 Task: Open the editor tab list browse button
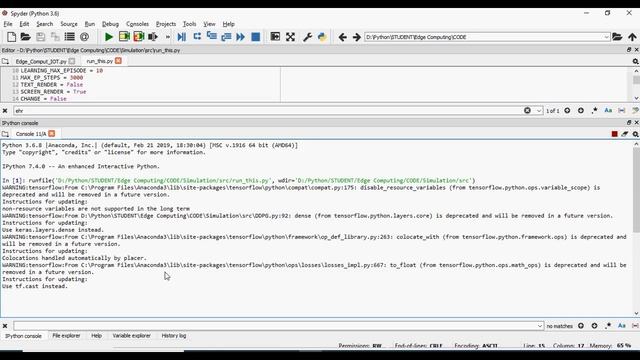[5, 61]
